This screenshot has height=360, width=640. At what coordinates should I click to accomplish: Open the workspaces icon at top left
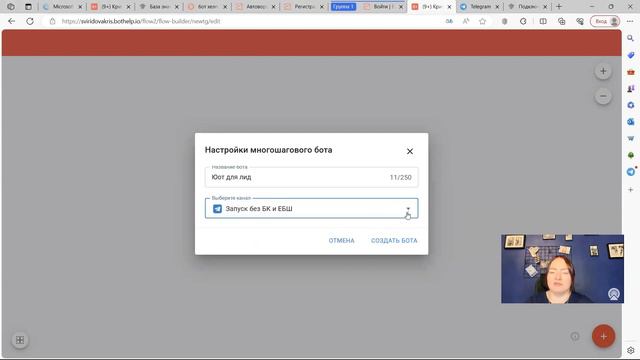[x=11, y=7]
